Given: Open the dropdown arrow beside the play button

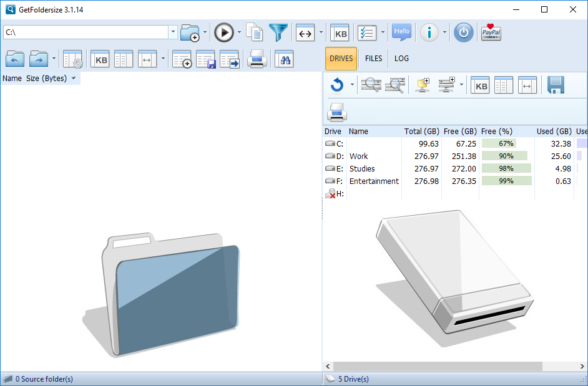Looking at the screenshot, I should [x=239, y=32].
